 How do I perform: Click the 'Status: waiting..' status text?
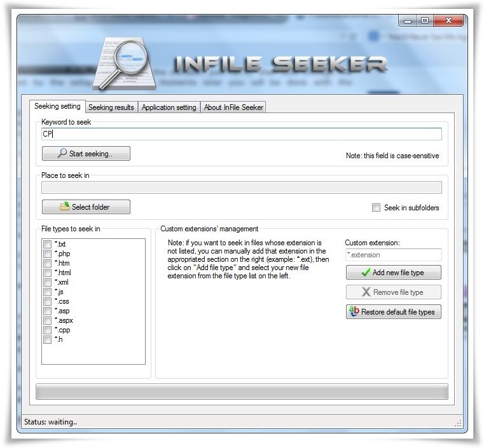tap(51, 422)
